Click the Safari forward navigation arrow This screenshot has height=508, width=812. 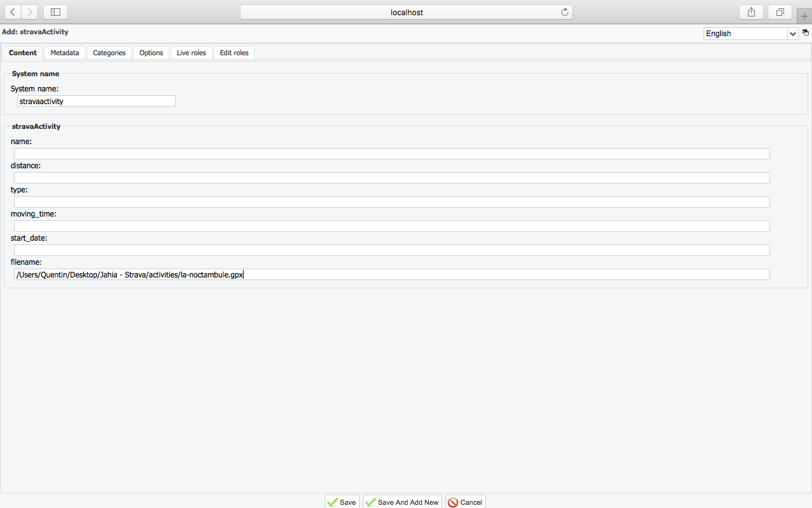tap(30, 12)
